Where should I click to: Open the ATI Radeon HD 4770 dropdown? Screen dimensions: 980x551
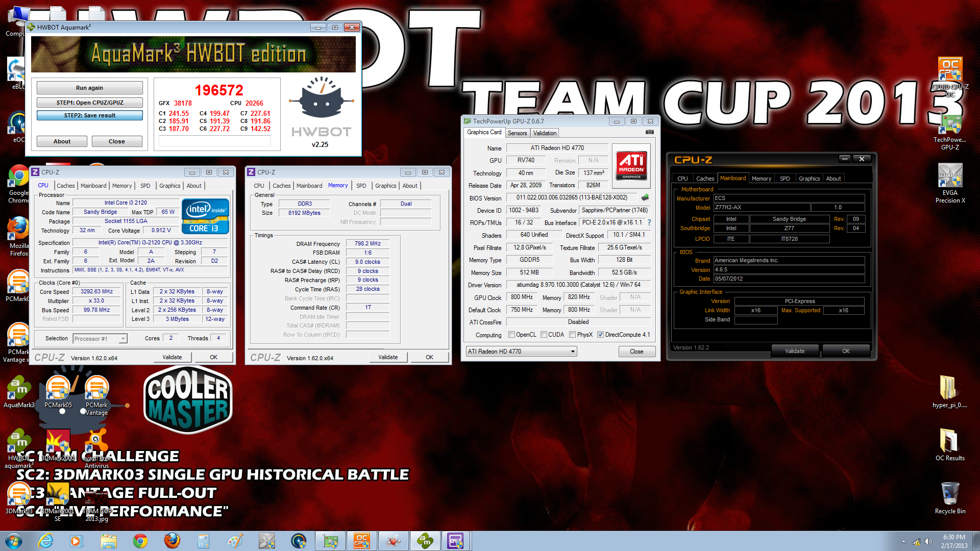(x=521, y=352)
